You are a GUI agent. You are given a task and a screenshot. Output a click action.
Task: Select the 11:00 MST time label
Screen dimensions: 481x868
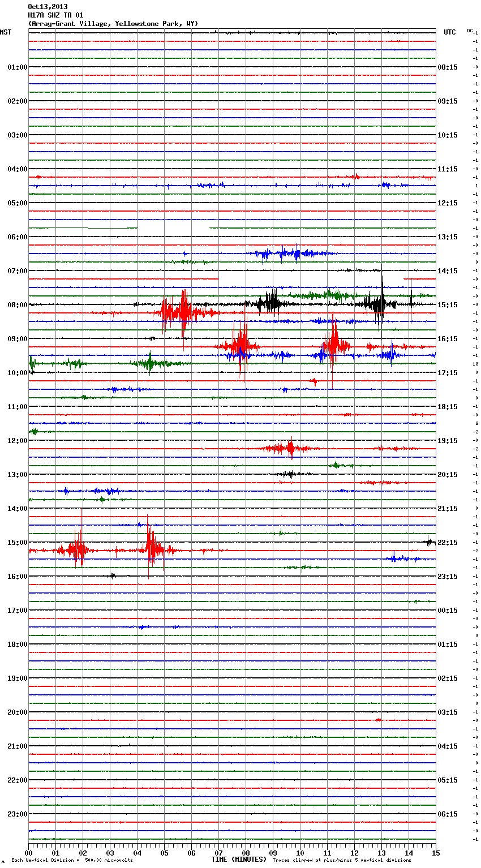(x=18, y=407)
